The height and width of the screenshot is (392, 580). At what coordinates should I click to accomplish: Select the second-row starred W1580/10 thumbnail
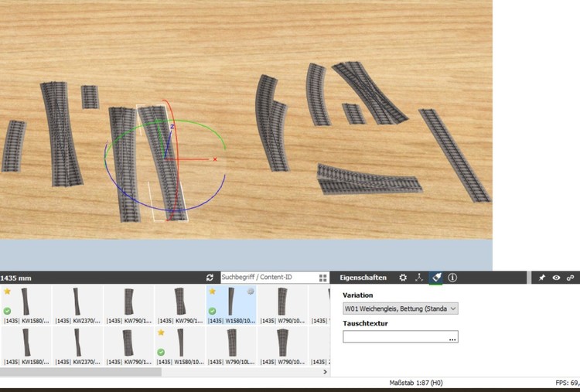(179, 346)
